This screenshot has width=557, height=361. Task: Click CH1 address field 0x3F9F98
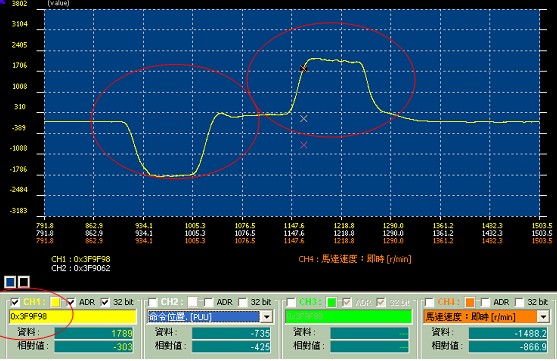click(73, 316)
